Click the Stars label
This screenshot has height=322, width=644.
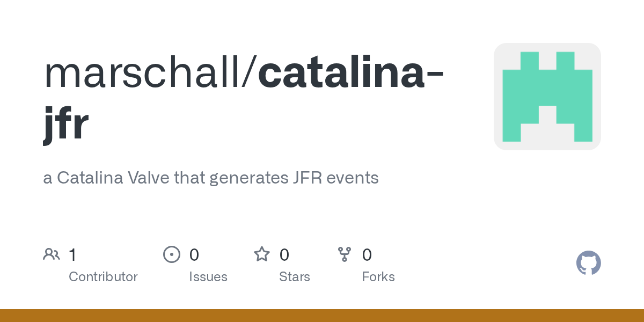(295, 277)
